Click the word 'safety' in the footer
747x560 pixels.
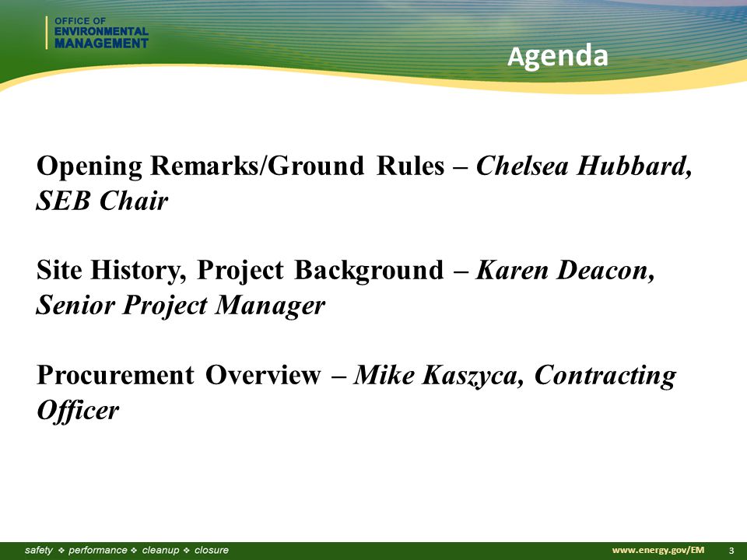(39, 551)
